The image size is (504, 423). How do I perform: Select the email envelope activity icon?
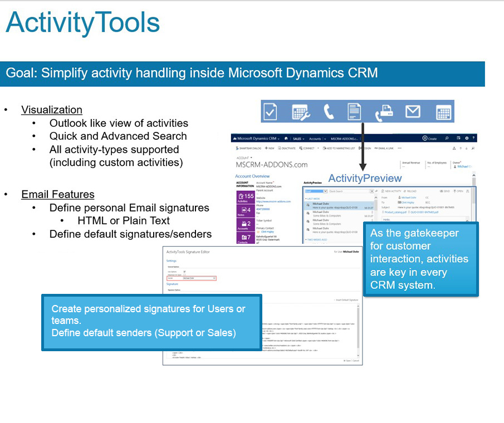(413, 112)
